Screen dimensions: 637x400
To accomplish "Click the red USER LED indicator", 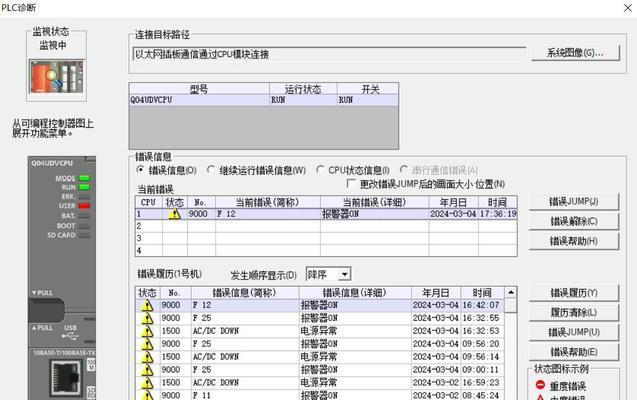I will click(84, 206).
